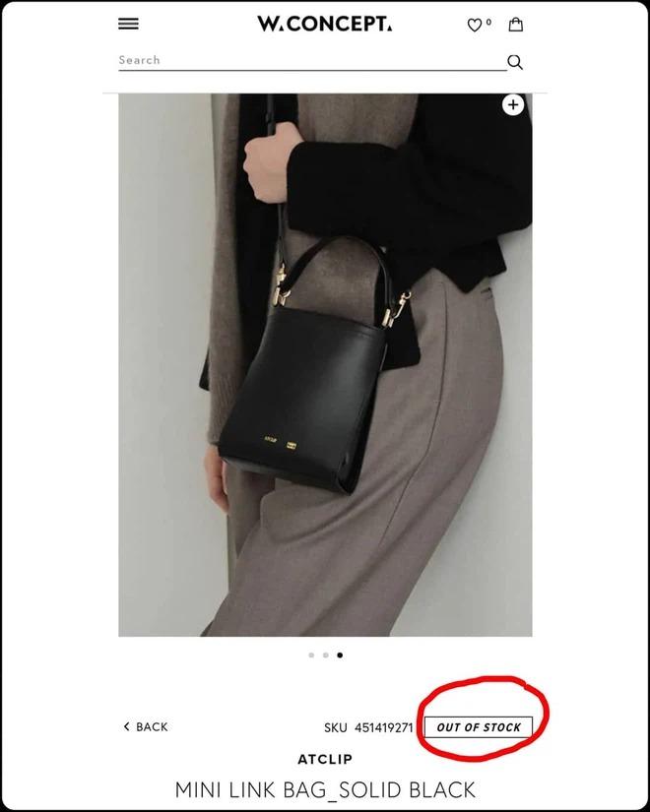Click the magnifying glass search icon
The width and height of the screenshot is (650, 812).
515,62
